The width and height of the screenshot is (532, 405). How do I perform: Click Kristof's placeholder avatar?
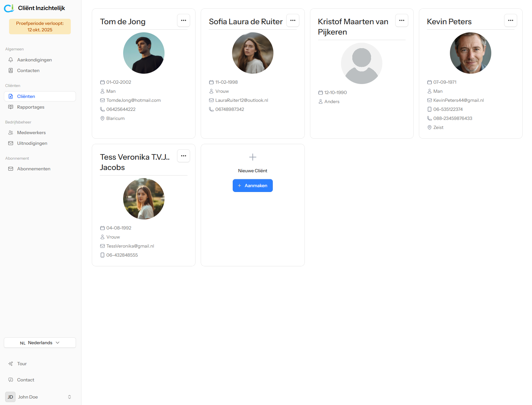(x=361, y=63)
